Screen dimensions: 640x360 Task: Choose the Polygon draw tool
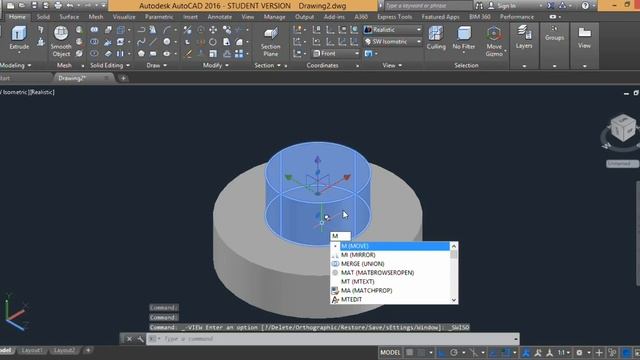coord(141,53)
